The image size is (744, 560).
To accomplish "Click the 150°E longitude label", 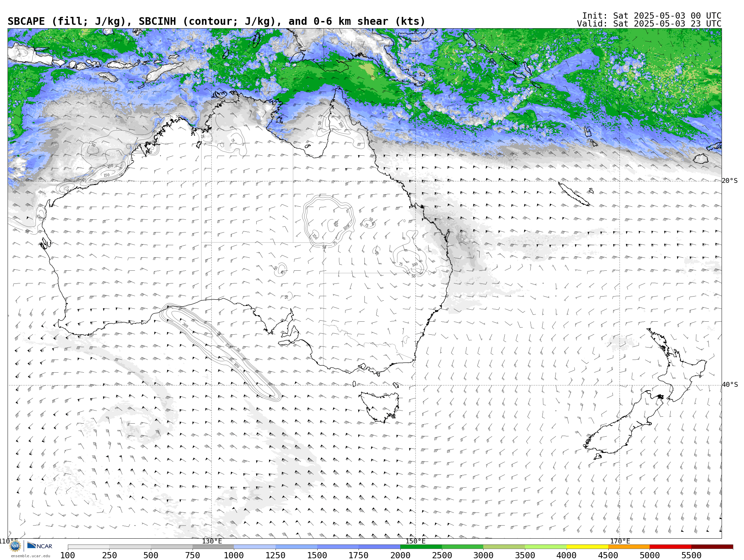I will (x=415, y=541).
